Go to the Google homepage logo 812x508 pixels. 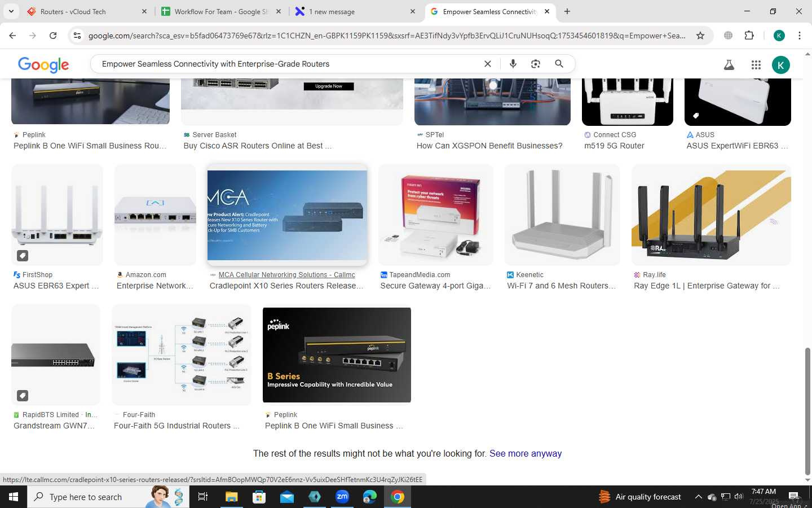point(43,64)
